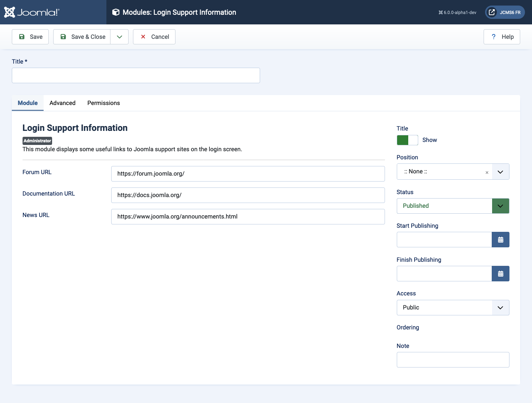Click the Forum URL field
Screen dimensions: 532x403
click(248, 174)
